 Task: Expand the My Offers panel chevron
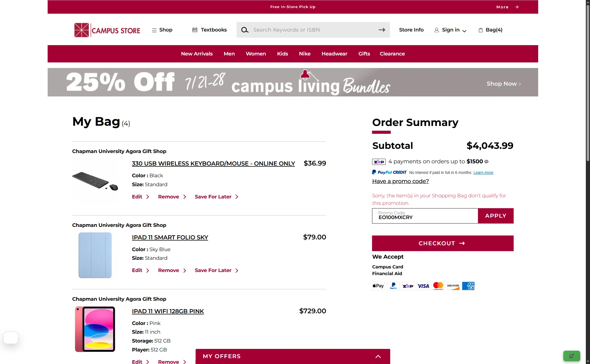378,356
